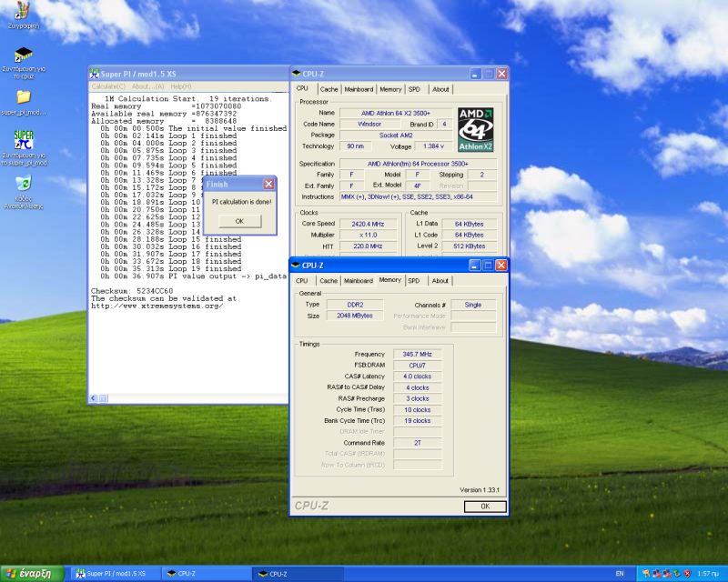Click the memory Size field '2048 MBytes'

[x=355, y=316]
